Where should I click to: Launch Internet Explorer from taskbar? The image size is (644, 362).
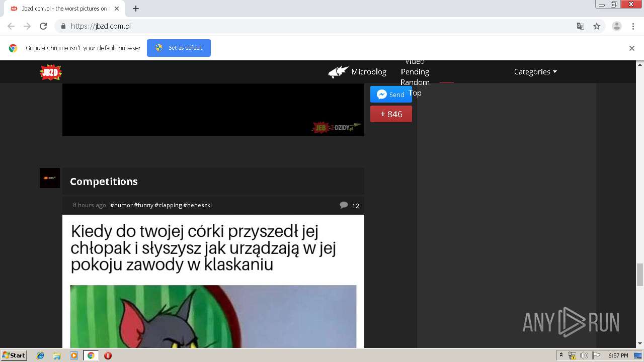(x=40, y=355)
